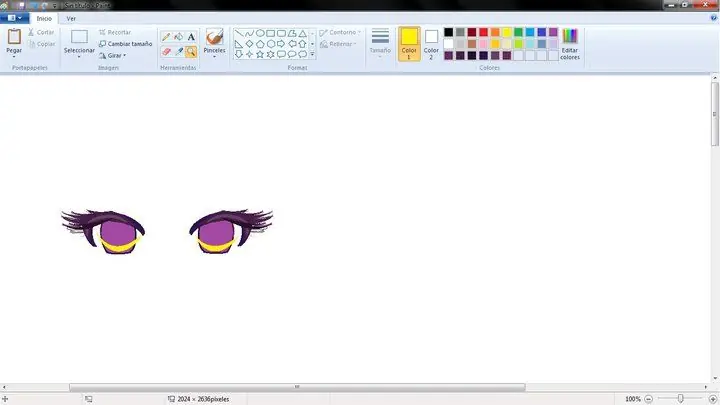Click the zoom in plus button
This screenshot has height=405, width=720.
coord(713,399)
